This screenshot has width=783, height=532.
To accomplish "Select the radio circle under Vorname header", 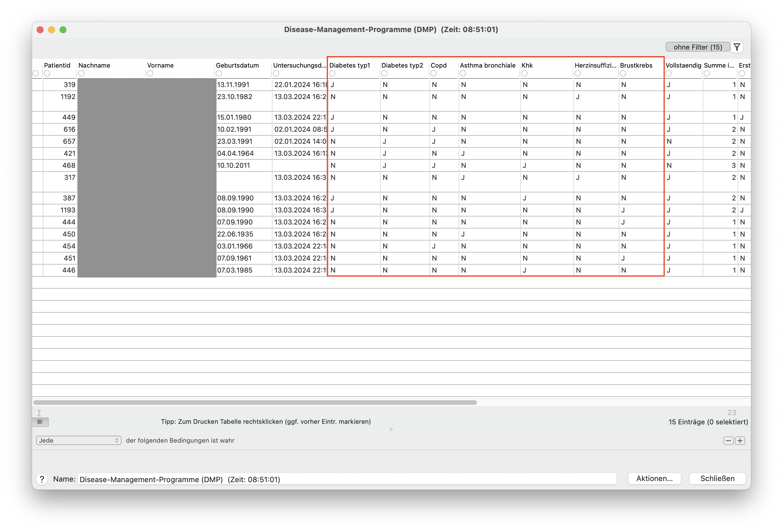I will click(x=150, y=74).
